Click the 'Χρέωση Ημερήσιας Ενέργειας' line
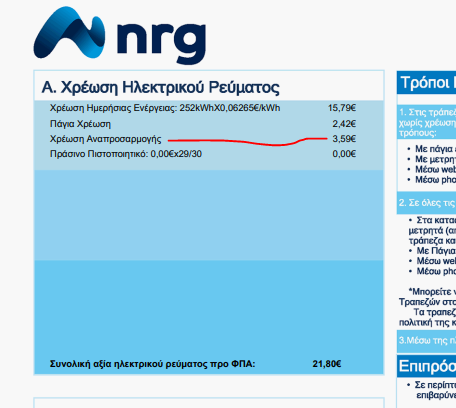This screenshot has width=456, height=408. tap(165, 108)
